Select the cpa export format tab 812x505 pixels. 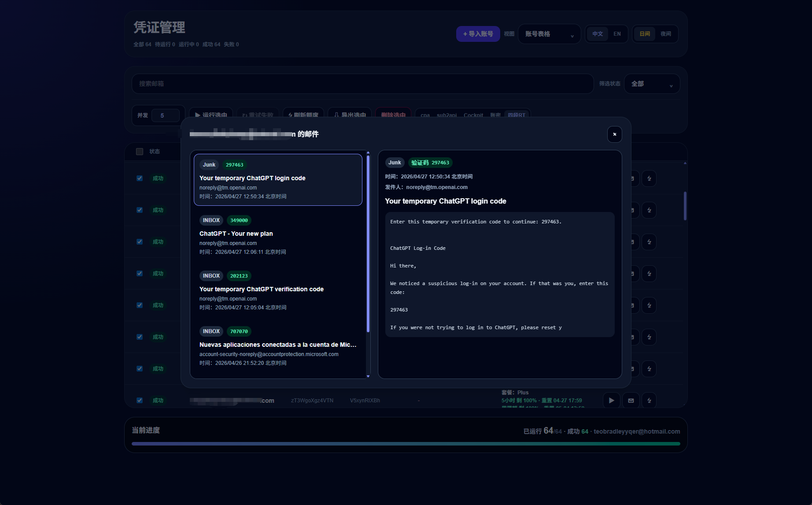[425, 115]
